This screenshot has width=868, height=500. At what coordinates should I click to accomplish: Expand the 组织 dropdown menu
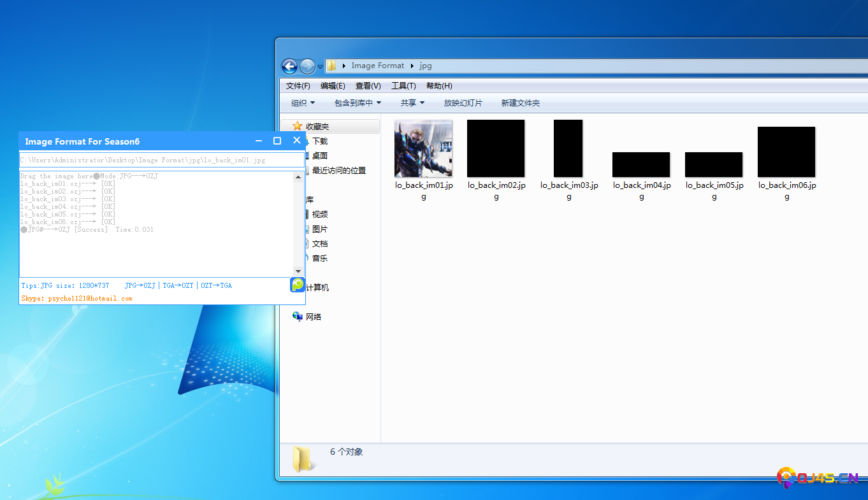[x=303, y=103]
